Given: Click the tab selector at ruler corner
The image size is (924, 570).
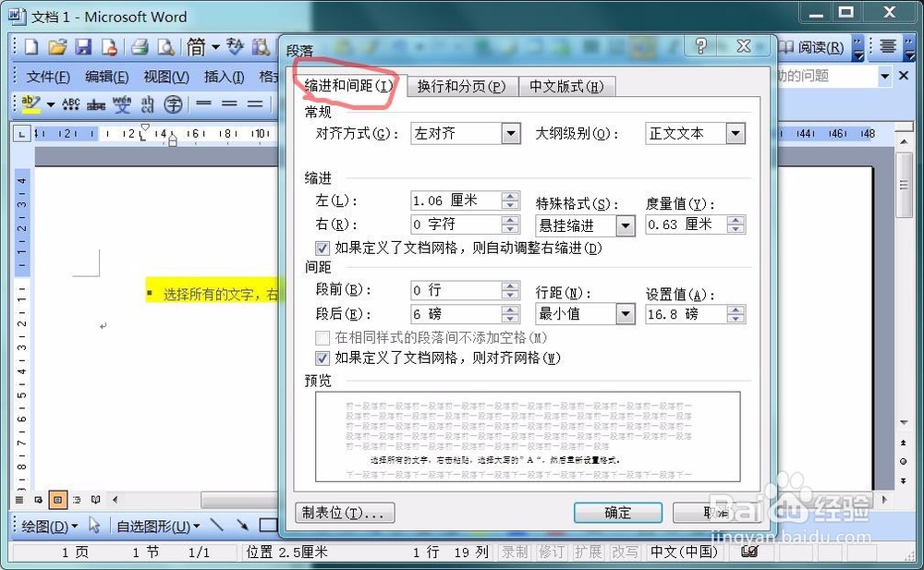Looking at the screenshot, I should (x=22, y=134).
